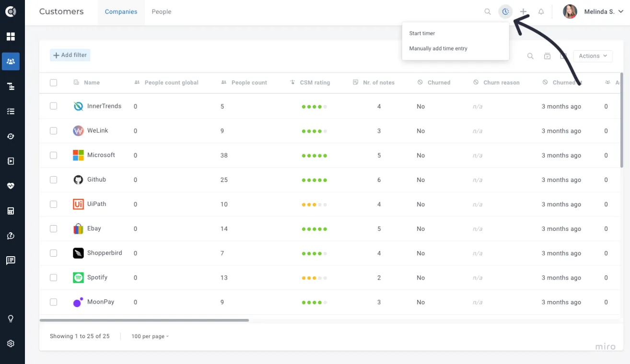Click the vertical scrollbar of the table
Screen dimensions: 630x364
[622, 120]
